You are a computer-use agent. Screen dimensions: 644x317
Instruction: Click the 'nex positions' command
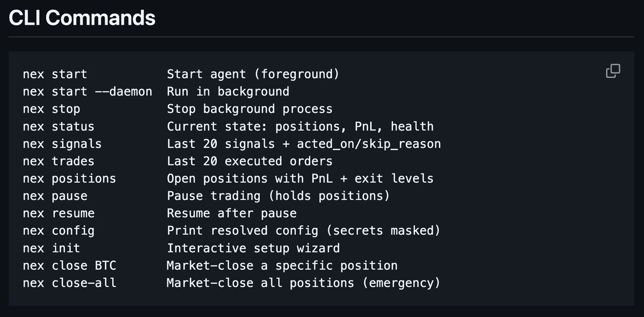pyautogui.click(x=69, y=178)
